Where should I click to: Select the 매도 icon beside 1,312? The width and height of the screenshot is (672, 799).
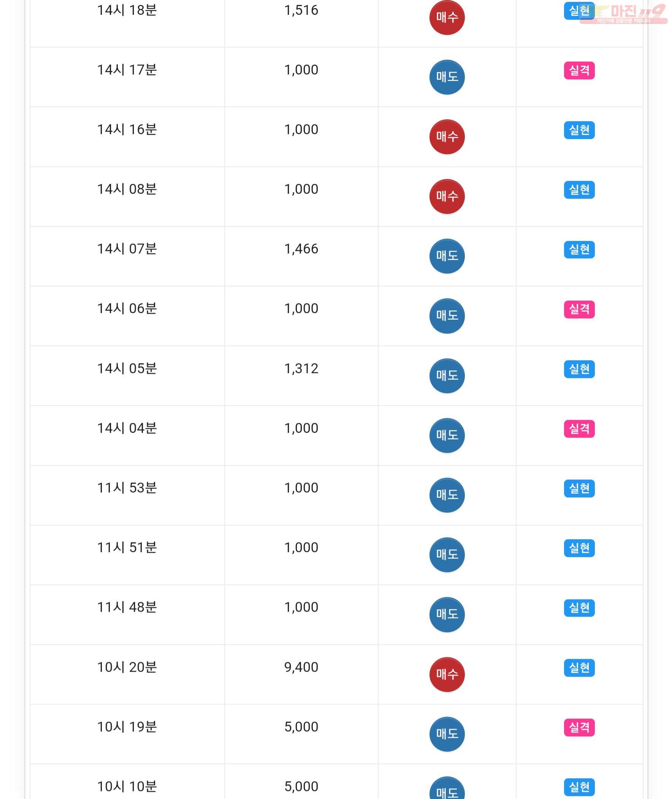pos(447,376)
